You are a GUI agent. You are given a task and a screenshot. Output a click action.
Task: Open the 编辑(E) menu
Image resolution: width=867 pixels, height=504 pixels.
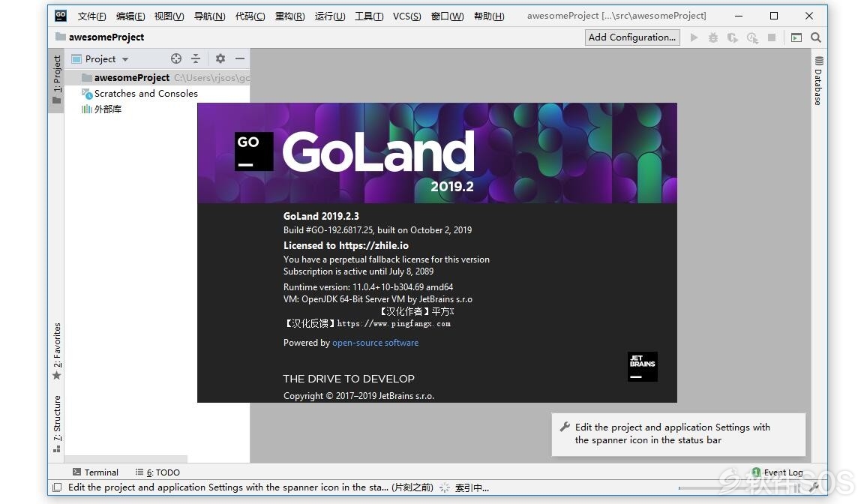point(130,16)
